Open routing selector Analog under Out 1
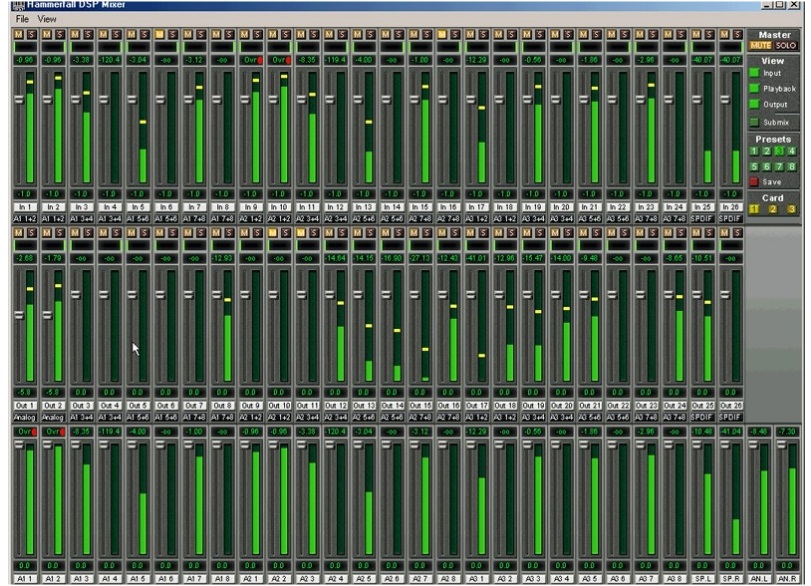This screenshot has width=811, height=586. tap(25, 417)
